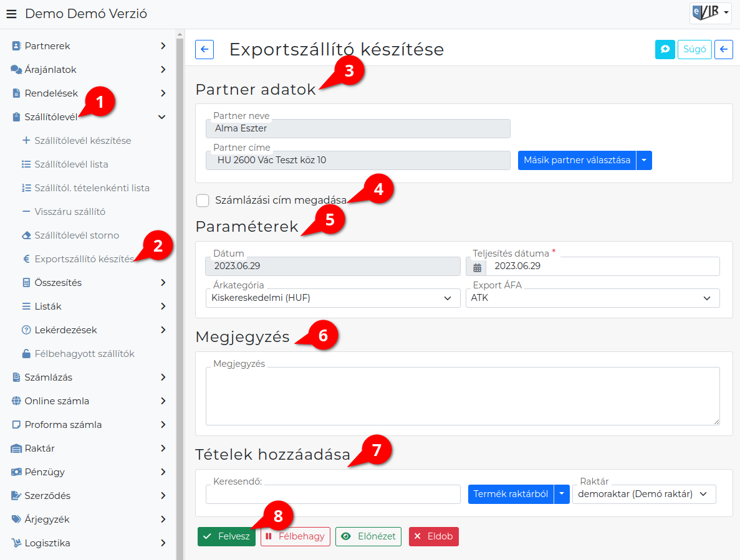The width and height of the screenshot is (740, 560).
Task: Expand the Partnerek menu chevron
Action: 163,45
